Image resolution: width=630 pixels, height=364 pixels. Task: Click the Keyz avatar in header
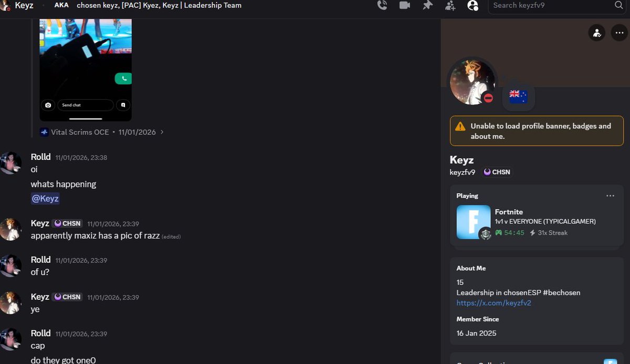click(x=5, y=5)
